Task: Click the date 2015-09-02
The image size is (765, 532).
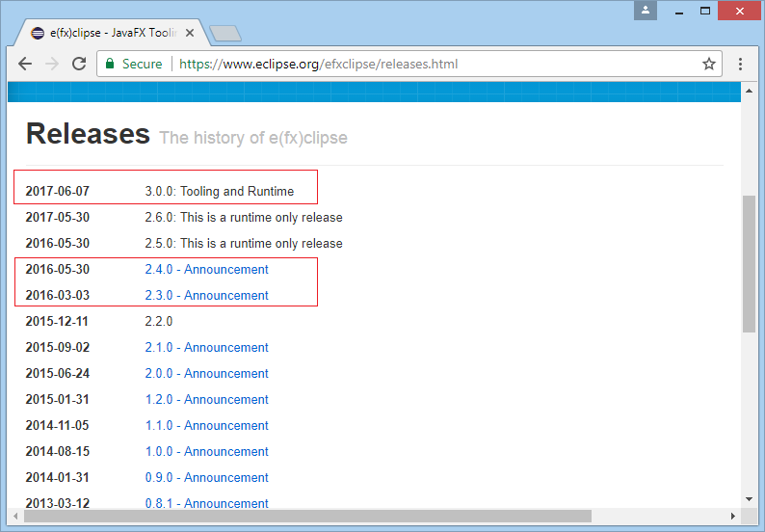Action: [58, 348]
